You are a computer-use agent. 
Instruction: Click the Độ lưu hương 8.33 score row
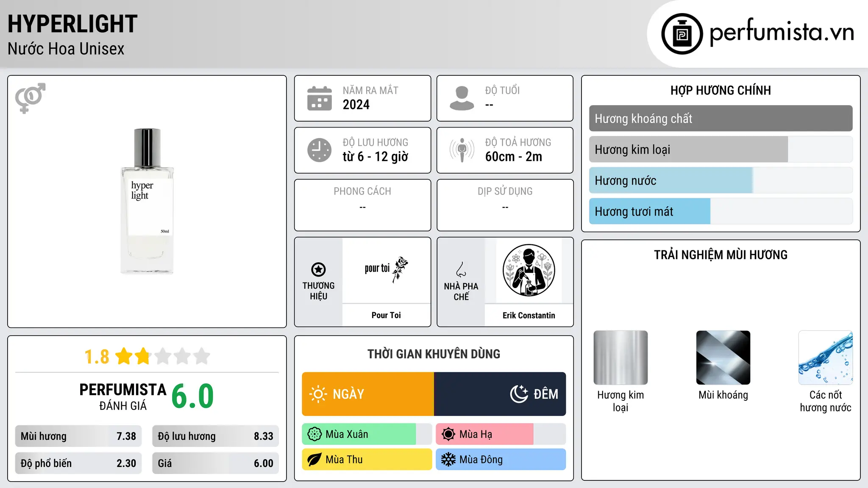(215, 436)
